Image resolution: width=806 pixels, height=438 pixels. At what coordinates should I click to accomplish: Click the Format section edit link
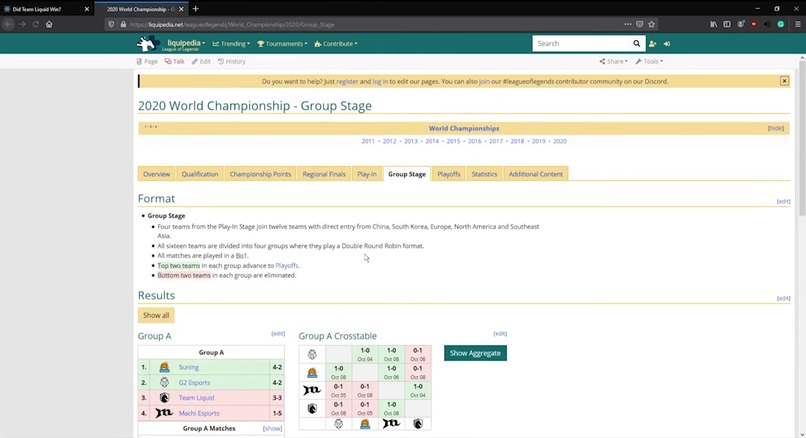(783, 202)
